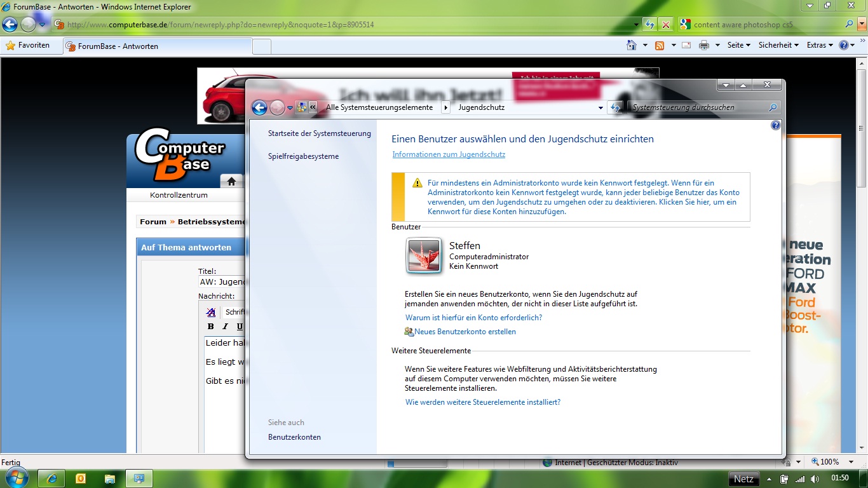Viewport: 868px width, 488px height.
Task: Click the double-chevron in the Jugendschutz breadcrumb bar
Action: click(313, 107)
